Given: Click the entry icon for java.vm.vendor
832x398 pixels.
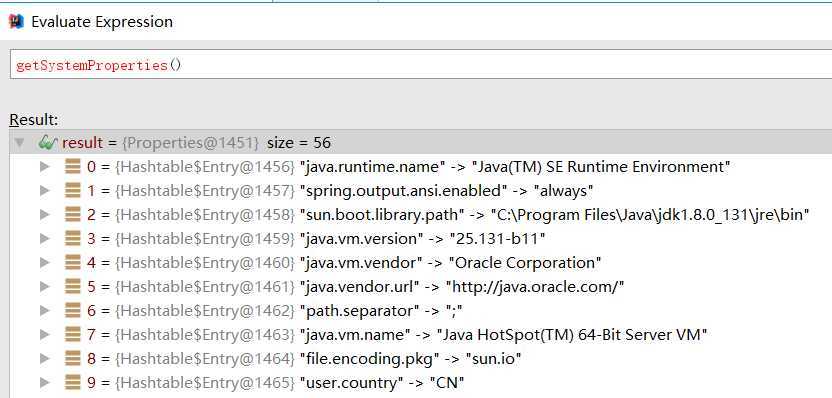Looking at the screenshot, I should pyautogui.click(x=73, y=263).
